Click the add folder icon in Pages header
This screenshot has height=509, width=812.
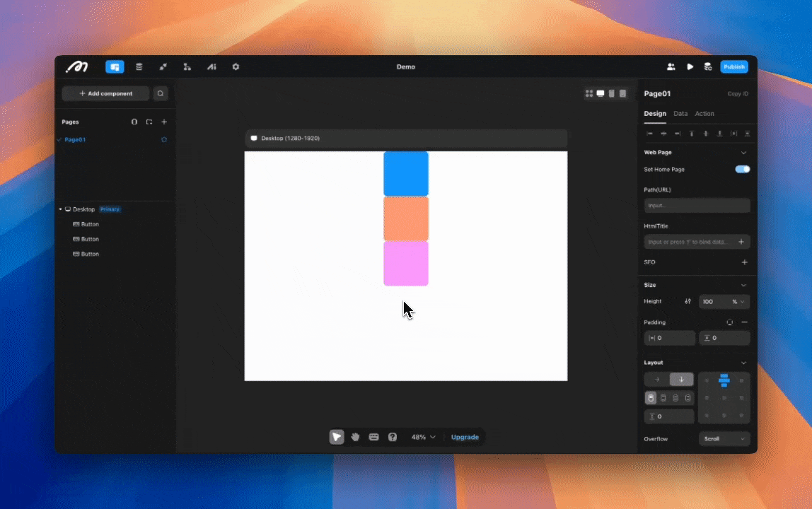coord(149,122)
